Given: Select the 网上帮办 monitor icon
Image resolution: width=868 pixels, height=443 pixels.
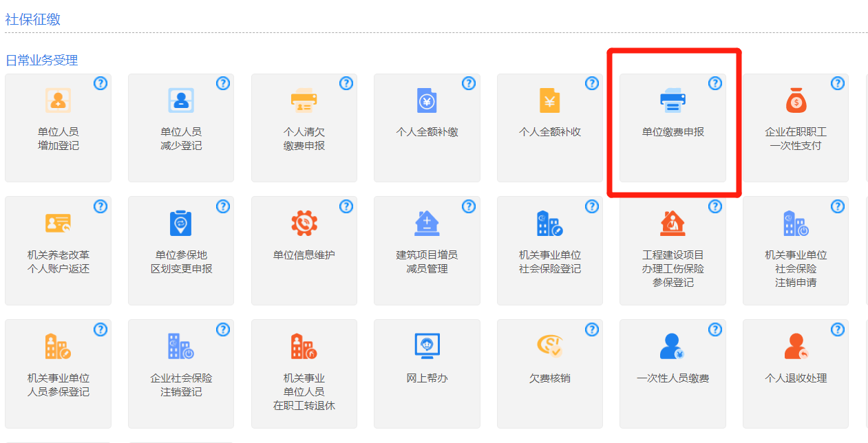Looking at the screenshot, I should 427,345.
